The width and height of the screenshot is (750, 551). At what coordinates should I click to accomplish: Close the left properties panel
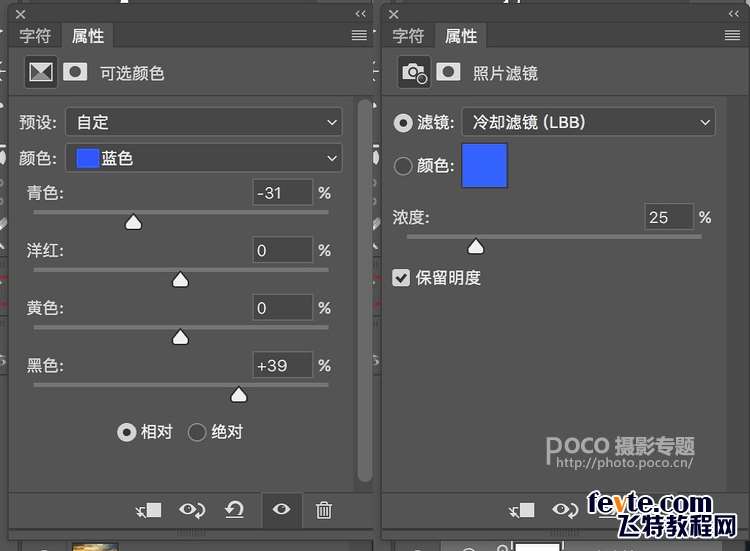20,15
